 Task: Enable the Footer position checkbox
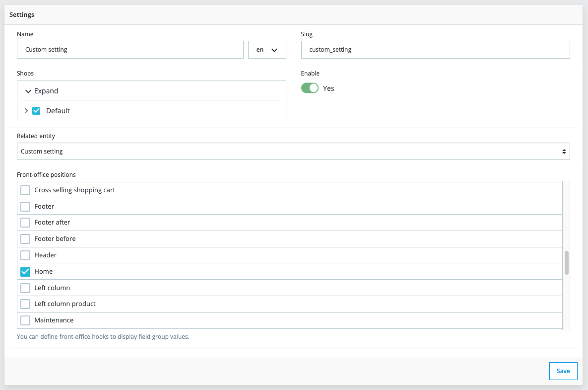point(25,206)
